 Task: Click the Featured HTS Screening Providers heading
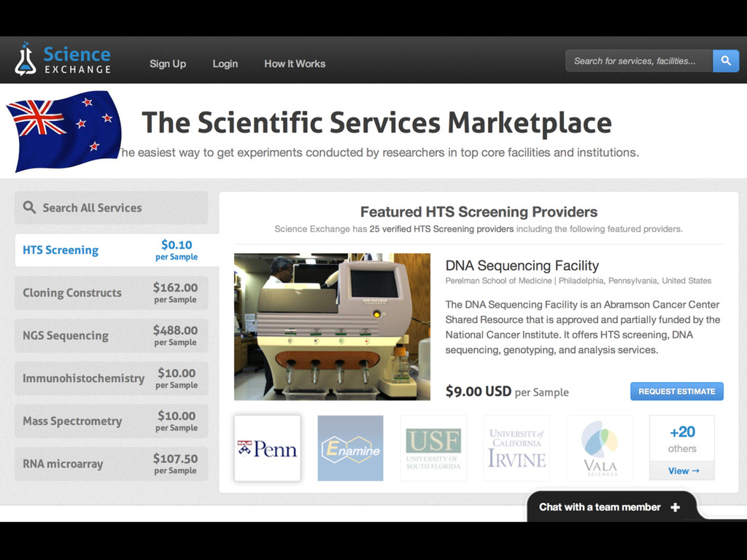coord(479,212)
